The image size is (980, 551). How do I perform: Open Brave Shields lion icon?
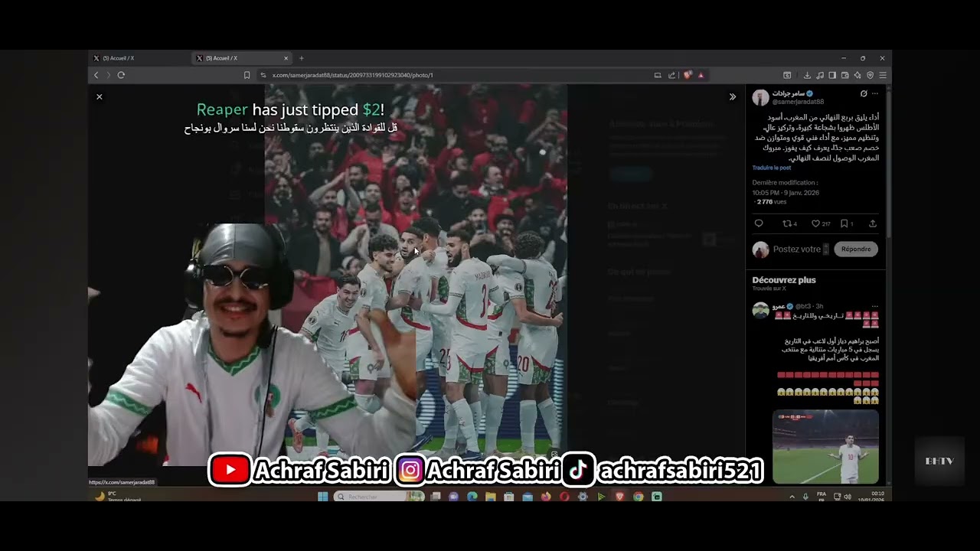point(687,75)
